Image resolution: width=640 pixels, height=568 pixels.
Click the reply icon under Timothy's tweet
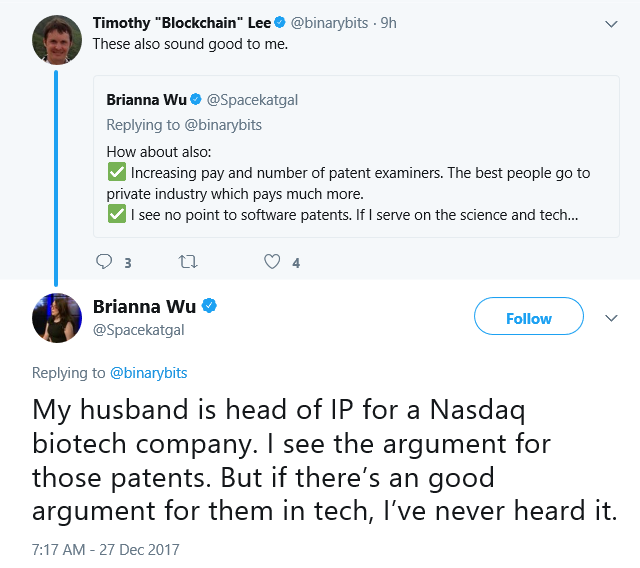pos(104,262)
